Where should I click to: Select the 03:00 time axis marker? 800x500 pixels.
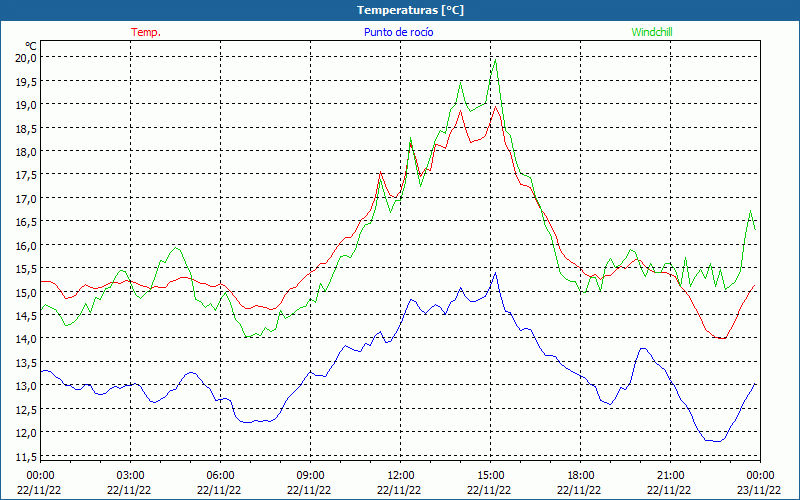(130, 475)
